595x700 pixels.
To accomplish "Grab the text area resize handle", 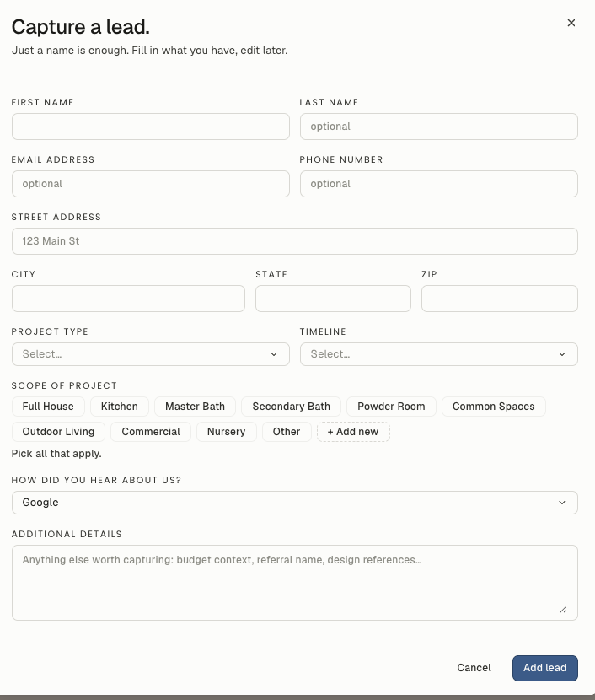I will pyautogui.click(x=563, y=610).
